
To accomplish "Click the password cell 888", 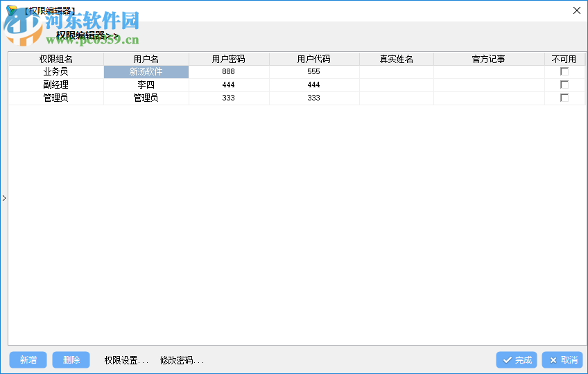I will (x=229, y=71).
